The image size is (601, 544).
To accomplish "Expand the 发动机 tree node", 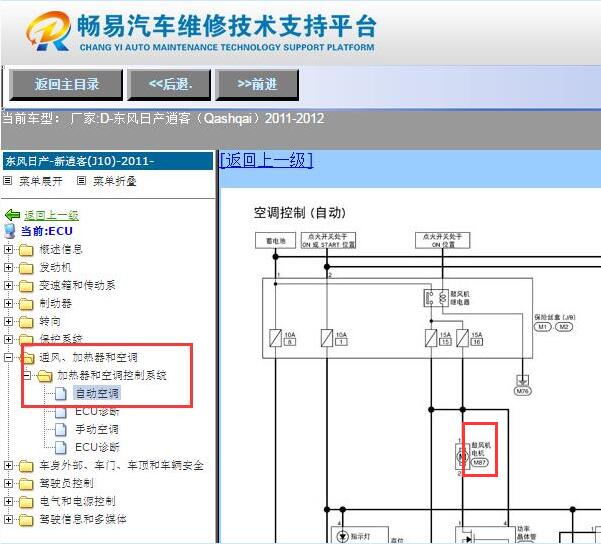I will click(x=8, y=268).
